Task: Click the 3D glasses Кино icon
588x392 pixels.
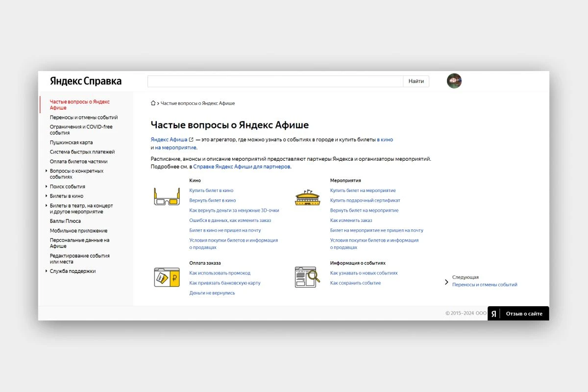Action: click(x=167, y=196)
